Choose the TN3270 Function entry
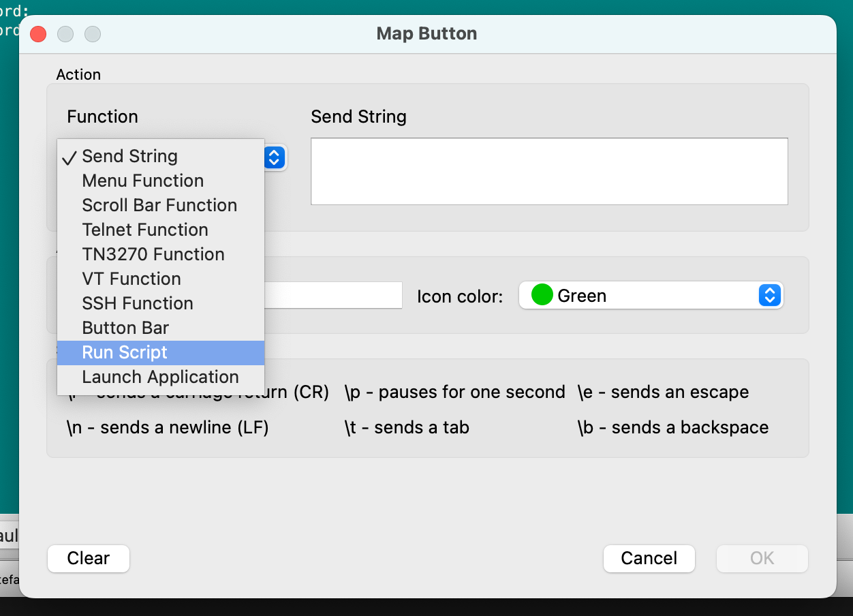This screenshot has height=616, width=853. pyautogui.click(x=153, y=254)
